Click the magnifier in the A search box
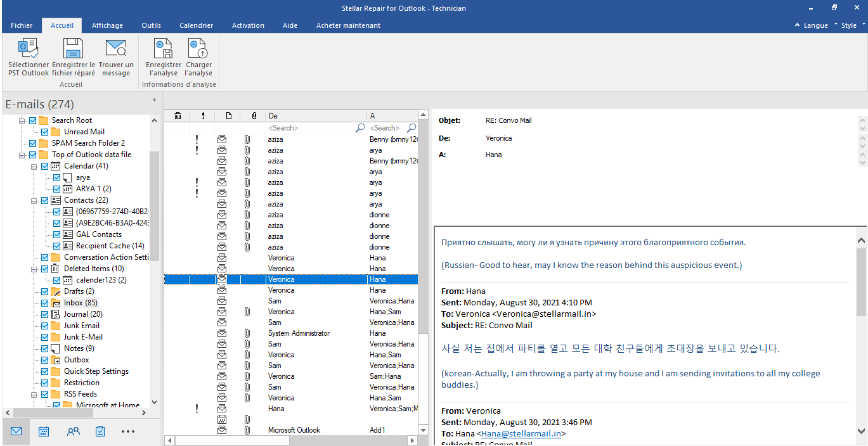 coord(411,128)
